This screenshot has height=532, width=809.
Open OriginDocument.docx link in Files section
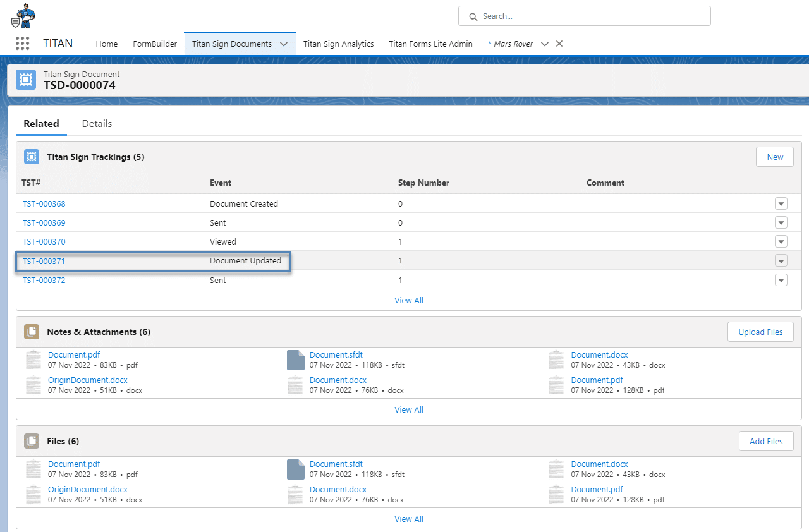[x=88, y=489]
